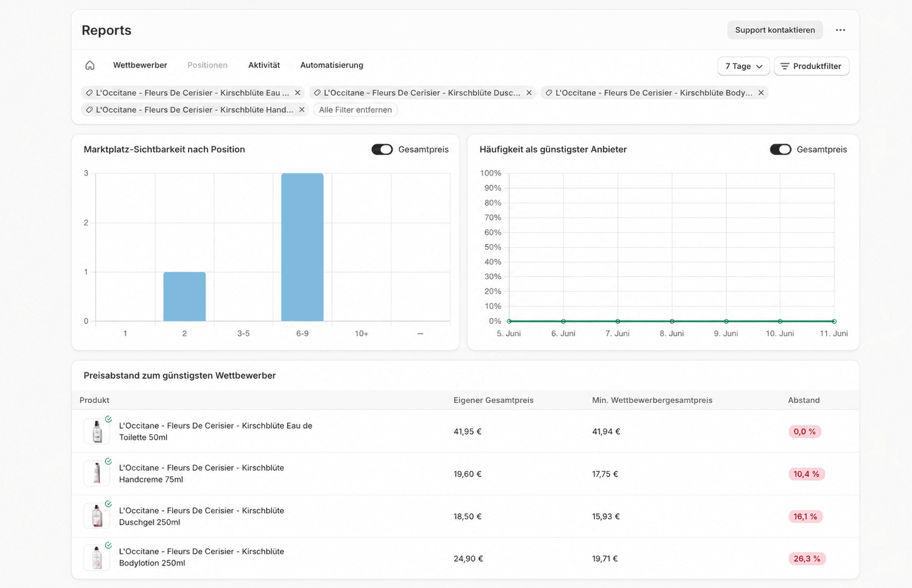The height and width of the screenshot is (588, 912).
Task: Click the green check badge on Bodylotion
Action: (109, 545)
